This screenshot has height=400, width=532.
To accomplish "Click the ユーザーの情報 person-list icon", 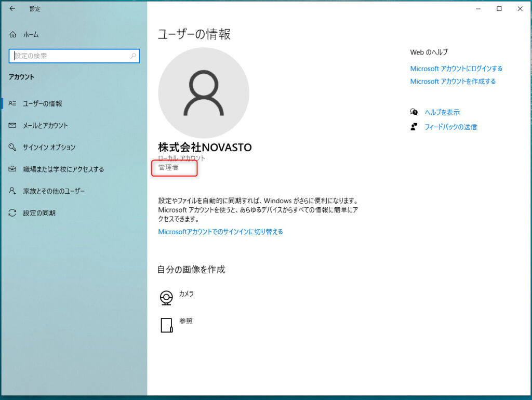I will [x=12, y=103].
